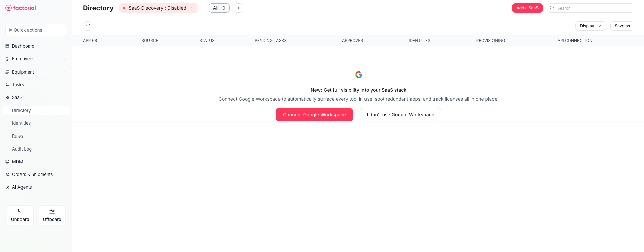Expand the MDM section chevron
The image size is (644, 252).
(x=65, y=162)
